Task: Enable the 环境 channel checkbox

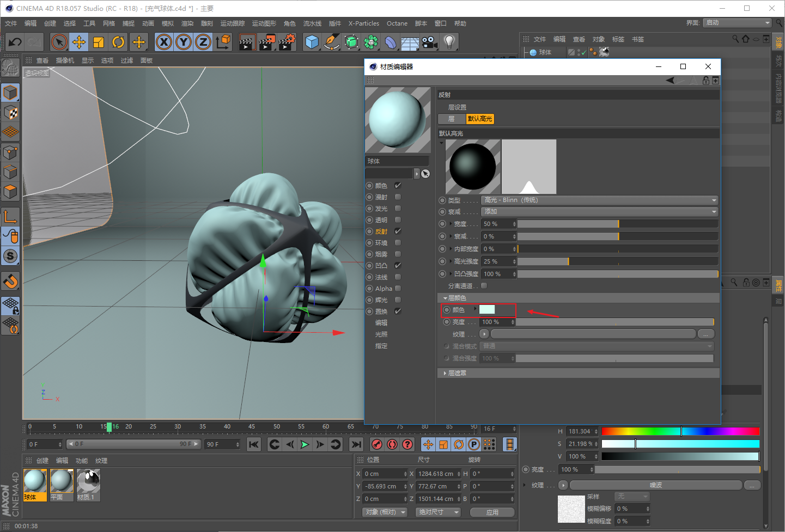Action: [x=398, y=243]
